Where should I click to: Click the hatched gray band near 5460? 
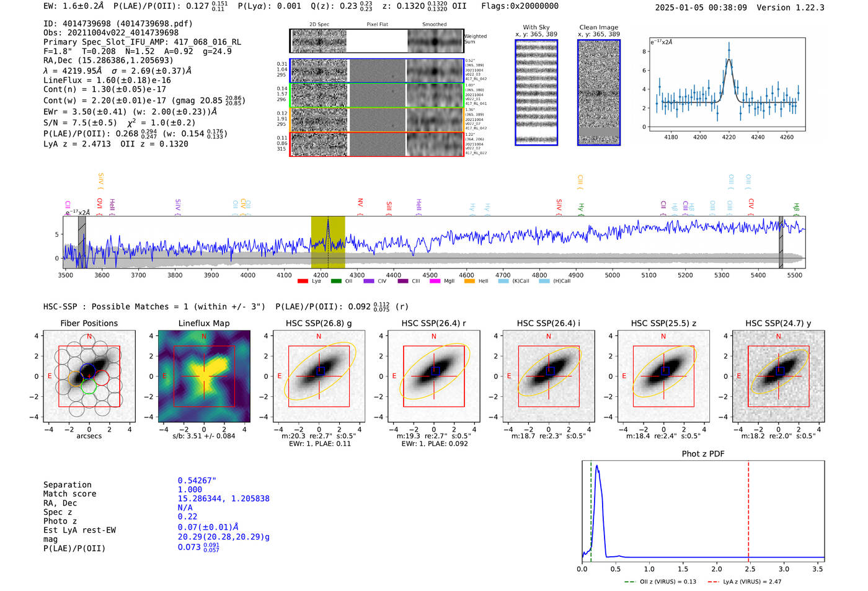[781, 242]
